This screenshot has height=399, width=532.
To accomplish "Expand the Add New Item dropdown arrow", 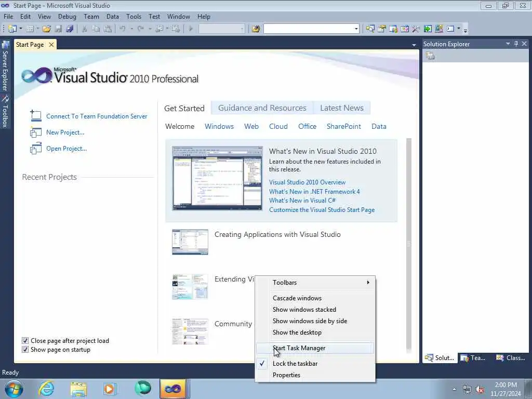I will tap(37, 29).
